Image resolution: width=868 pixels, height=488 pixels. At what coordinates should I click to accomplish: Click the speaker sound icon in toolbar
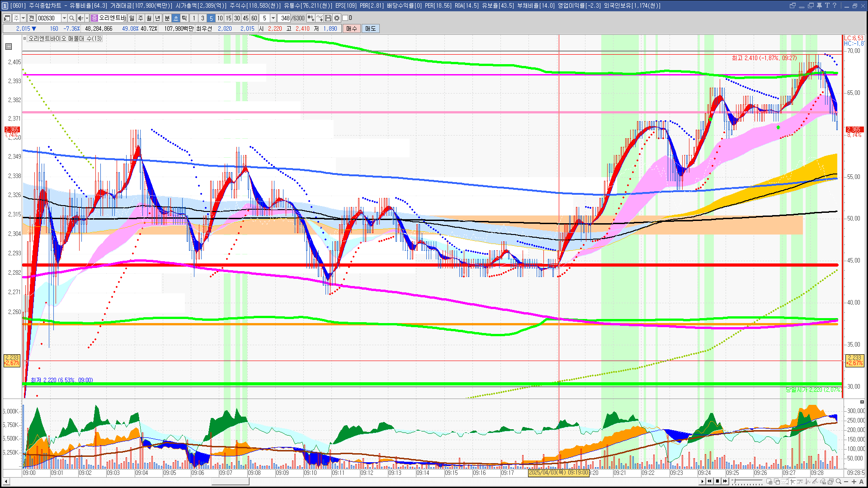(x=80, y=18)
